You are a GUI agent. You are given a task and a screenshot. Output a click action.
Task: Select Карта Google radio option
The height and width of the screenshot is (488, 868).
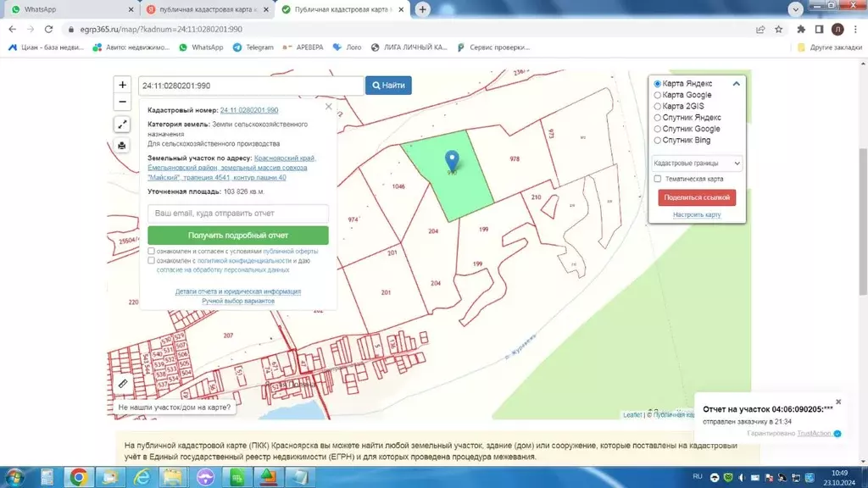point(657,95)
